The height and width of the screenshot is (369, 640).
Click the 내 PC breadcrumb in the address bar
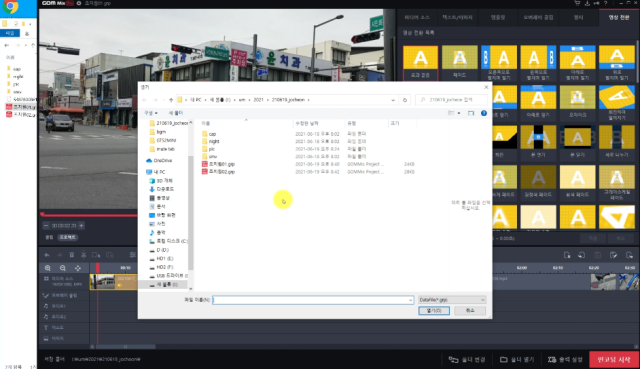[196, 100]
